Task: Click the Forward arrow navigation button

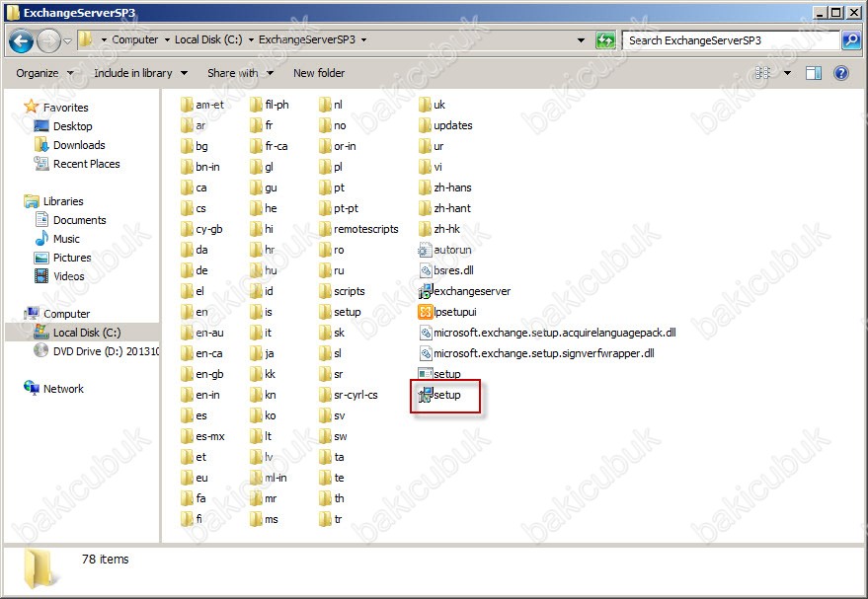Action: (x=48, y=40)
